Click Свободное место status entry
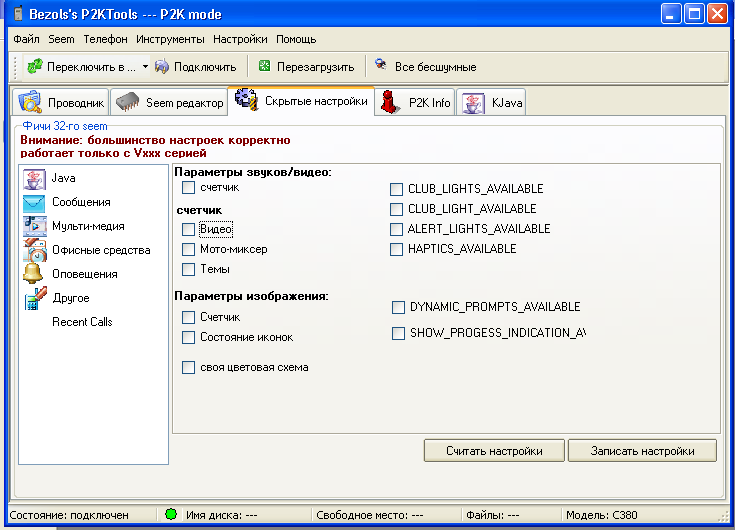The height and width of the screenshot is (530, 735). 370,515
